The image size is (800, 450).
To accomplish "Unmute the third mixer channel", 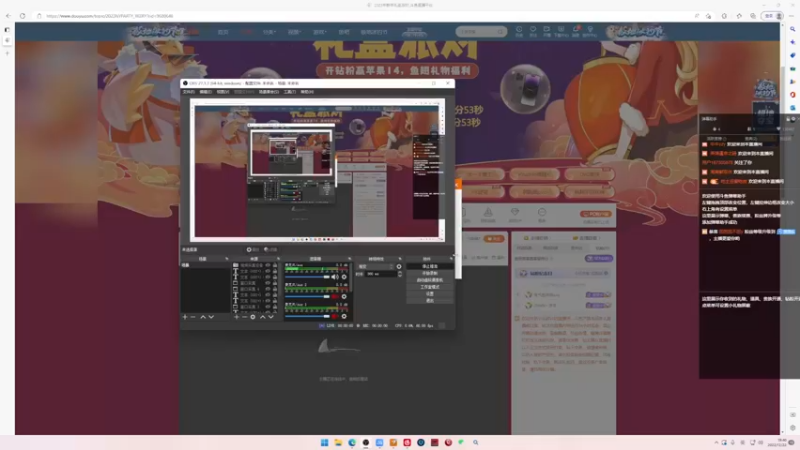I will tap(335, 316).
